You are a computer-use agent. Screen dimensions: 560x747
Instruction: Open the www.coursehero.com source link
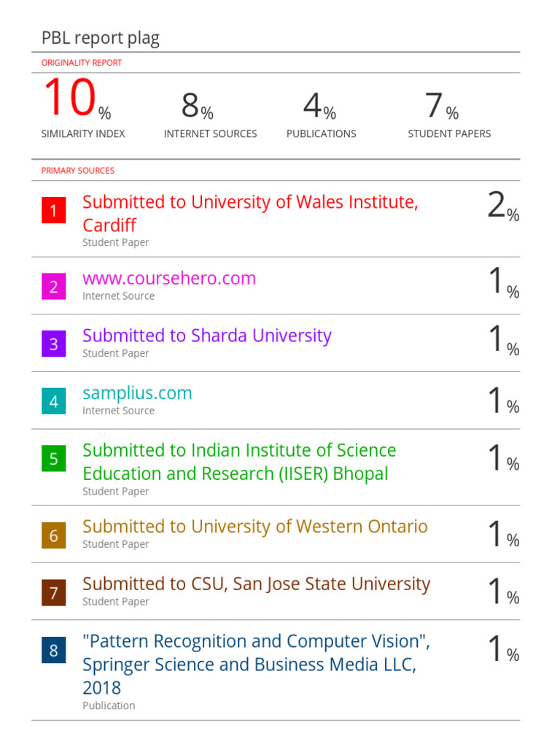pos(169,278)
